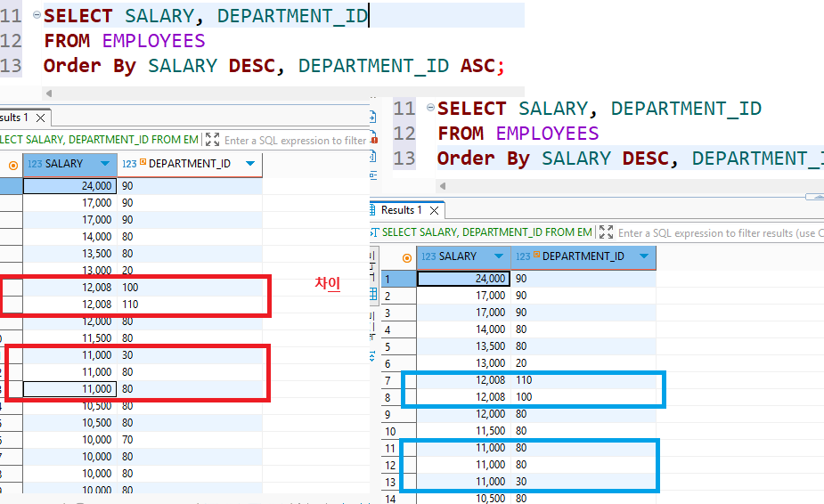Open the SALARY column dropdown arrow in left grid
Screen dimensions: 824x504
click(x=105, y=164)
